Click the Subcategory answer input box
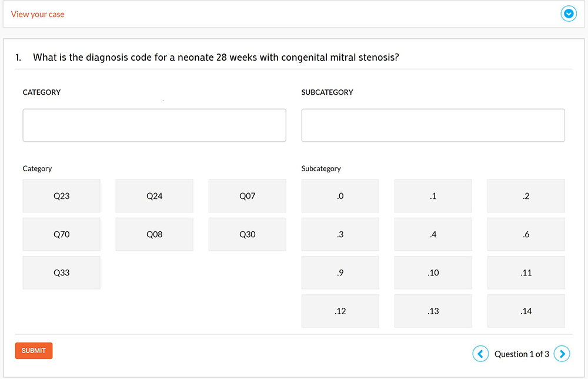Screen dimensions: 588x379 pos(433,125)
